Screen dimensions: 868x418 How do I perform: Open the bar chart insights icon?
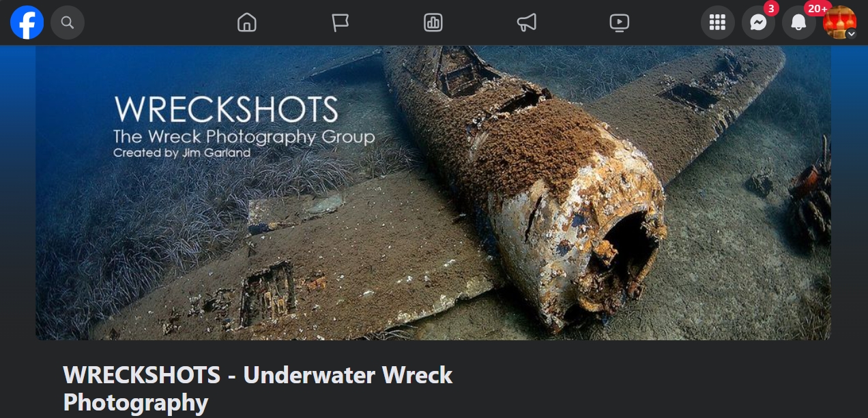pyautogui.click(x=433, y=23)
